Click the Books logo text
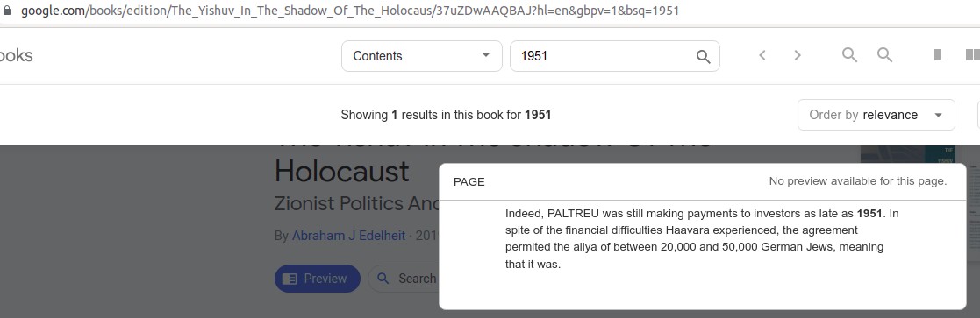Screen dimensions: 980x318 click(x=17, y=55)
